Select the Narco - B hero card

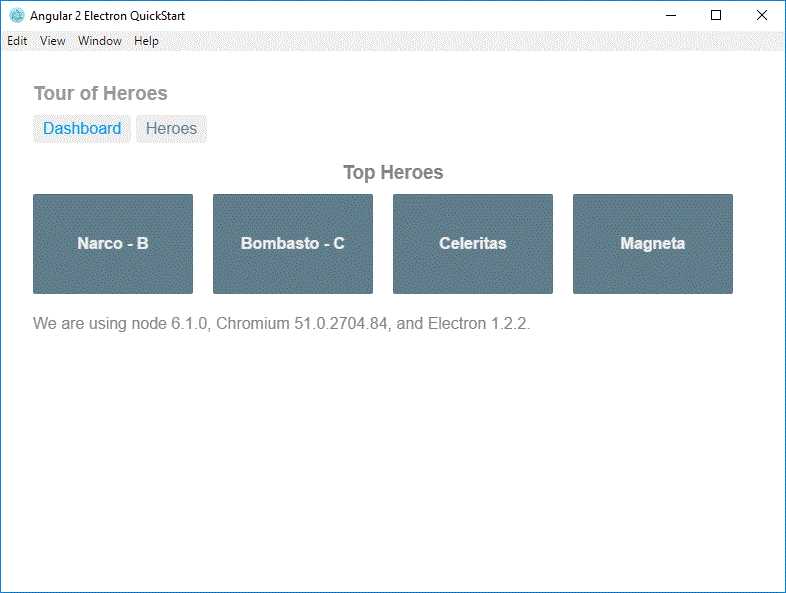pyautogui.click(x=113, y=244)
